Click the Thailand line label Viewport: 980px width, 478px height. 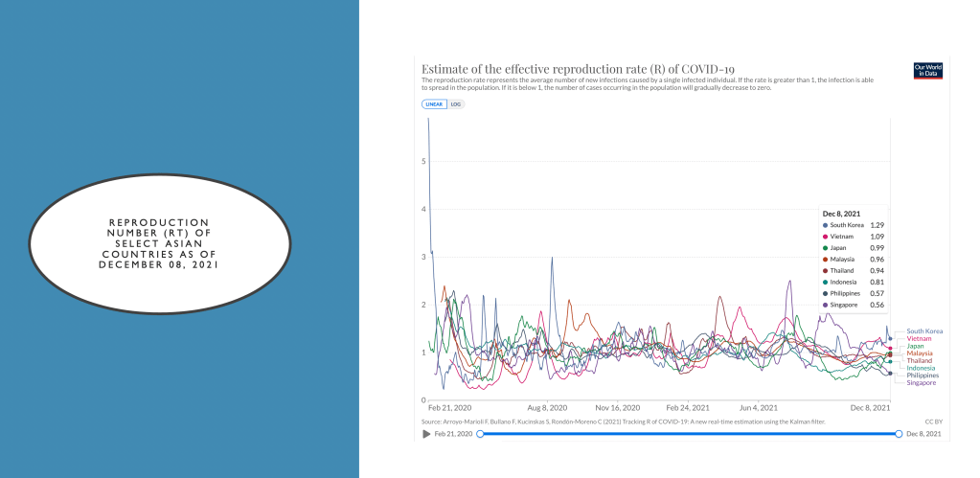click(x=920, y=360)
